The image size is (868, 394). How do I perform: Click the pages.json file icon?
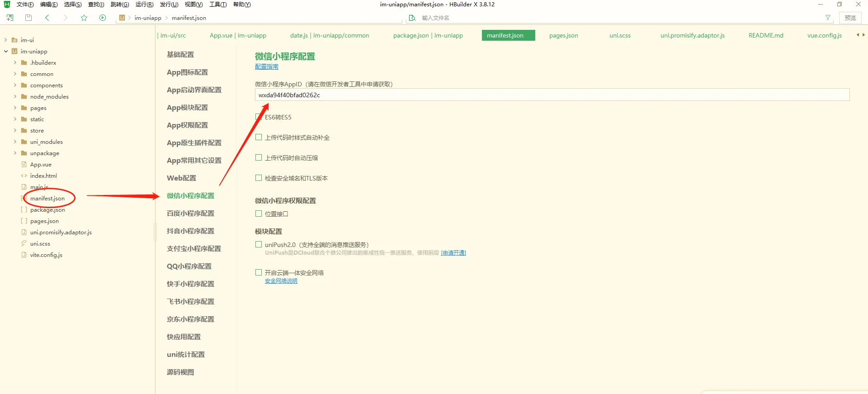click(24, 221)
